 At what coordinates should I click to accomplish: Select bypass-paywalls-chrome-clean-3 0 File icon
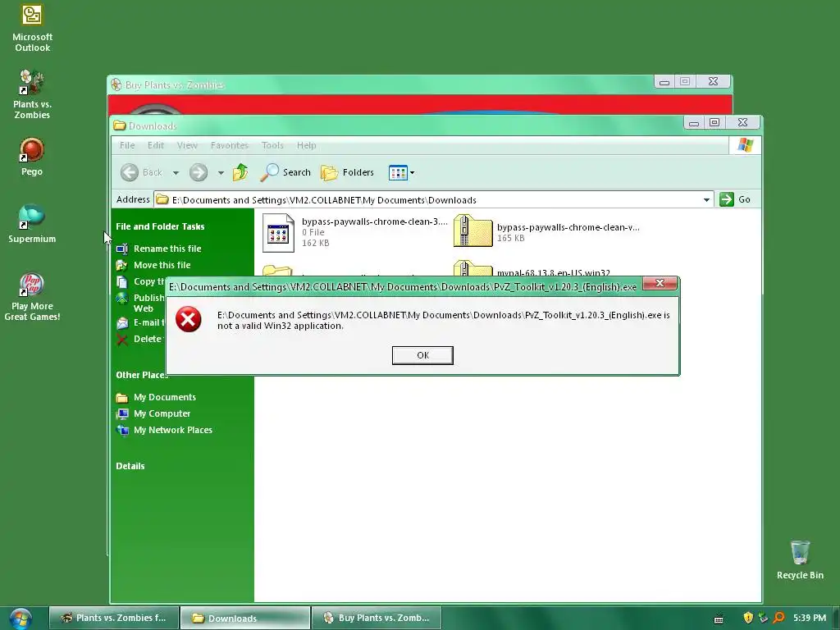[278, 233]
